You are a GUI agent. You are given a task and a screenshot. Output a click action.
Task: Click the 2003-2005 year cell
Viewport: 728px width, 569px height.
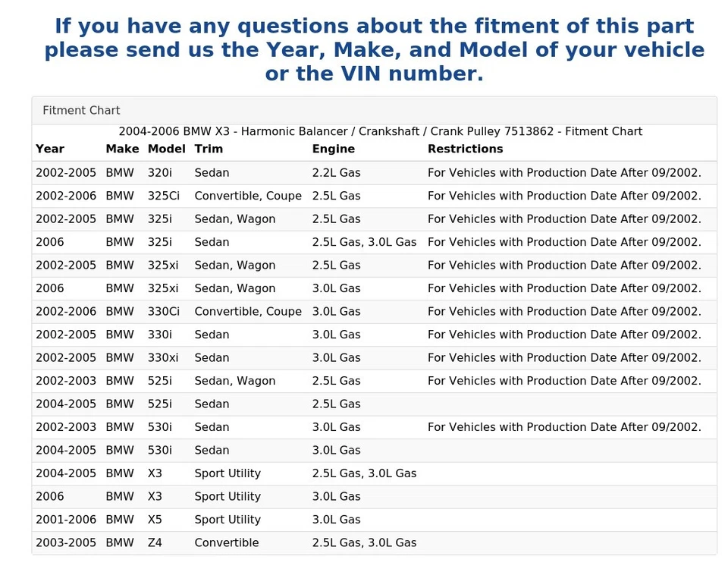66,543
